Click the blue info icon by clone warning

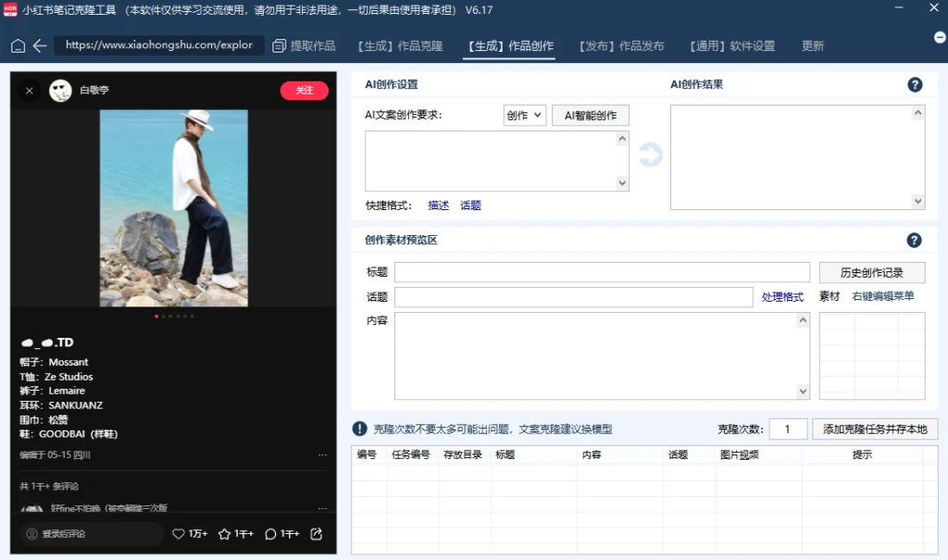coord(360,429)
